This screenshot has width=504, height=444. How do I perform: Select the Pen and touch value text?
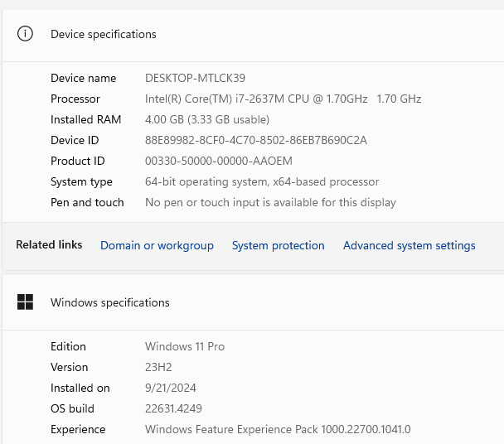[270, 202]
